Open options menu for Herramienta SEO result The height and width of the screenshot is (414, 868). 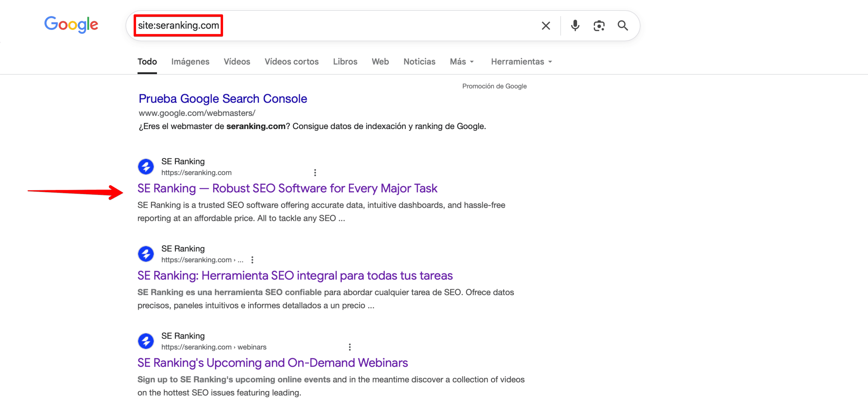[252, 260]
